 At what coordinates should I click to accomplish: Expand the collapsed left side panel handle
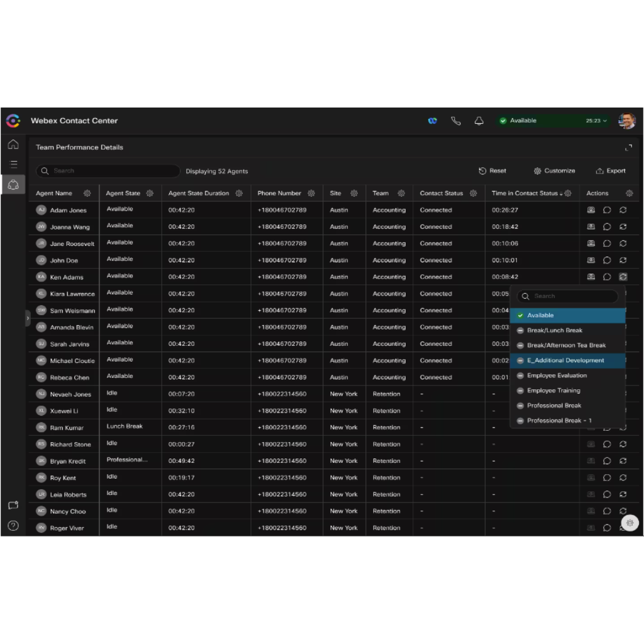(x=27, y=318)
